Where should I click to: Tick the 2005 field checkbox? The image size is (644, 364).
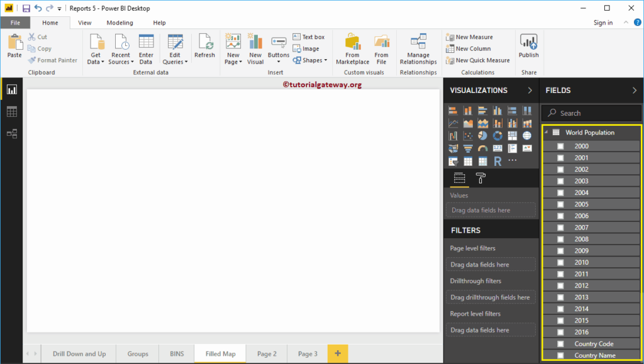click(560, 204)
